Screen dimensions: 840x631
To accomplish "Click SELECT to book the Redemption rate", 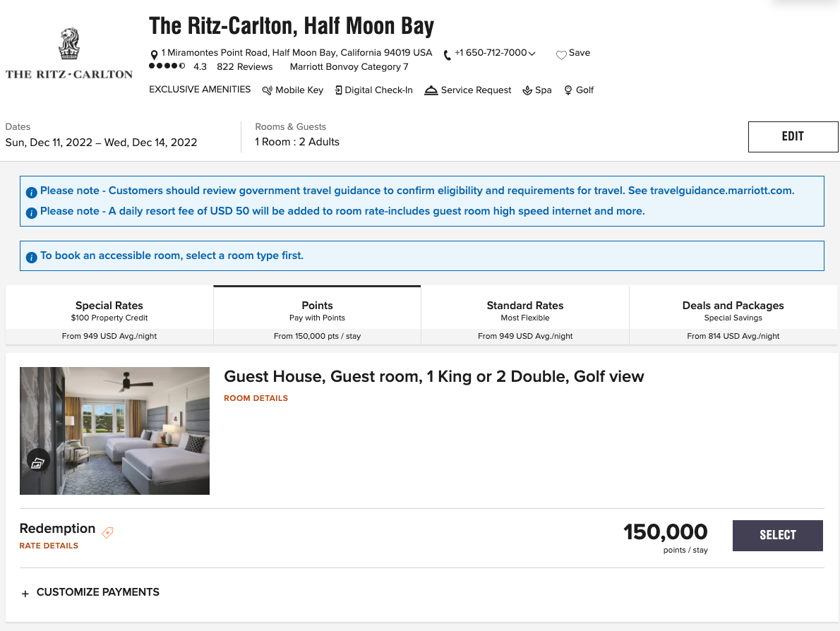I will pyautogui.click(x=777, y=535).
